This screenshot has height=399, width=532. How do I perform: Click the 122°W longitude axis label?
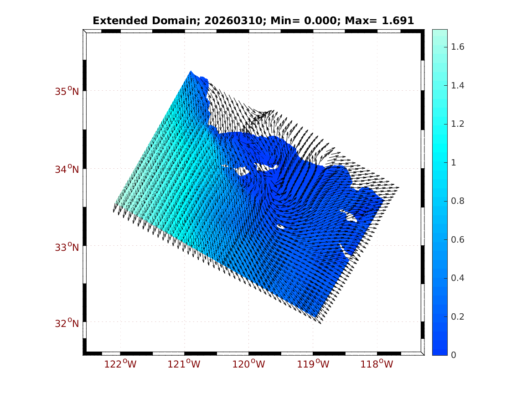point(120,364)
